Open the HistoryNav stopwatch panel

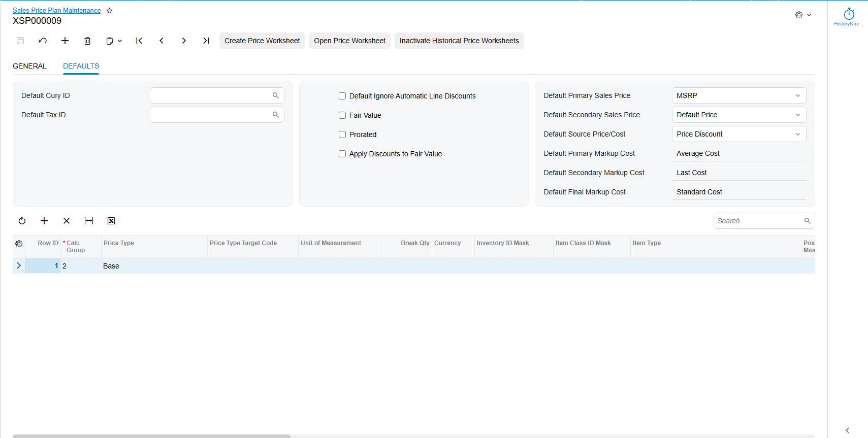(x=849, y=17)
